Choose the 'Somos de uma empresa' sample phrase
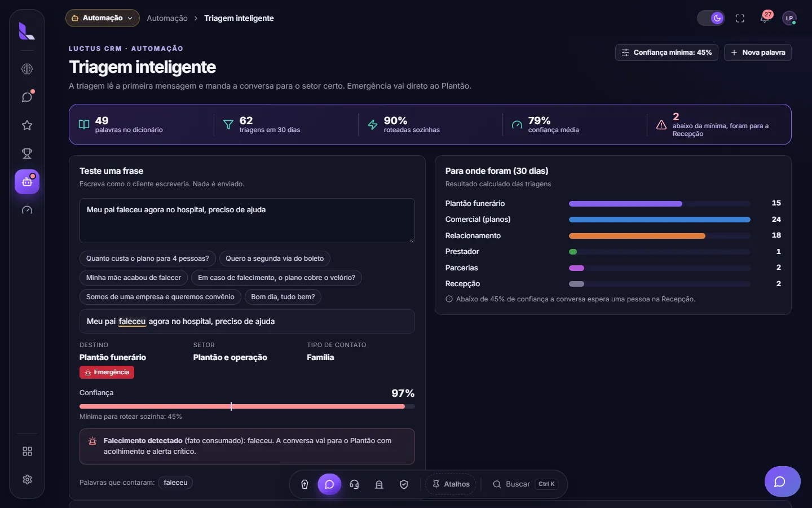812x508 pixels. 160,297
